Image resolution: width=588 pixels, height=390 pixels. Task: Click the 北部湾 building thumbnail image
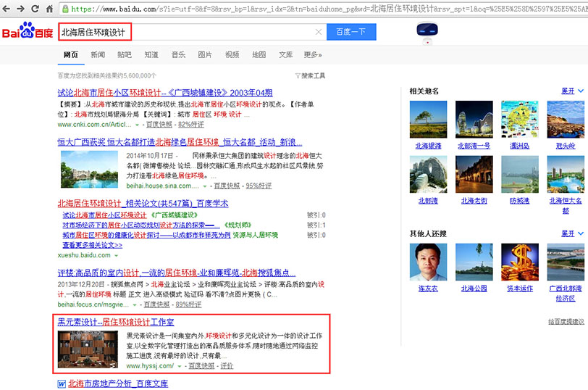(428, 174)
